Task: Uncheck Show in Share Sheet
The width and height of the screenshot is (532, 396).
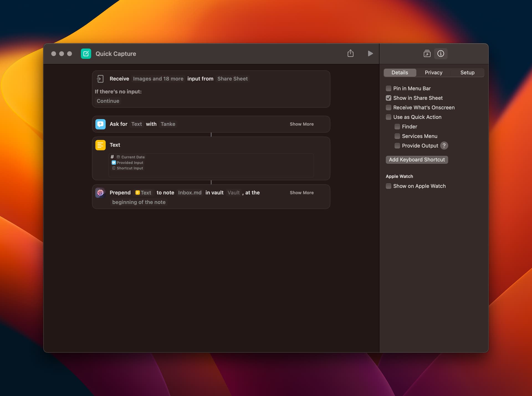Action: (388, 98)
